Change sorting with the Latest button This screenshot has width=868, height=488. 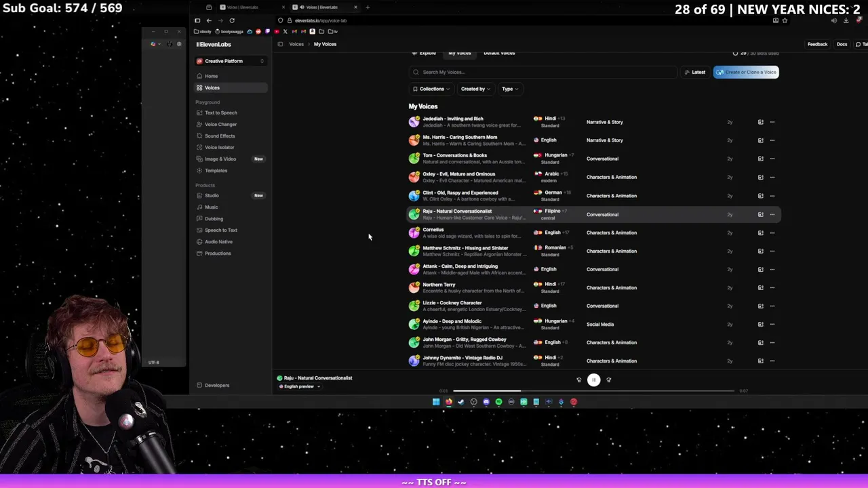[695, 72]
